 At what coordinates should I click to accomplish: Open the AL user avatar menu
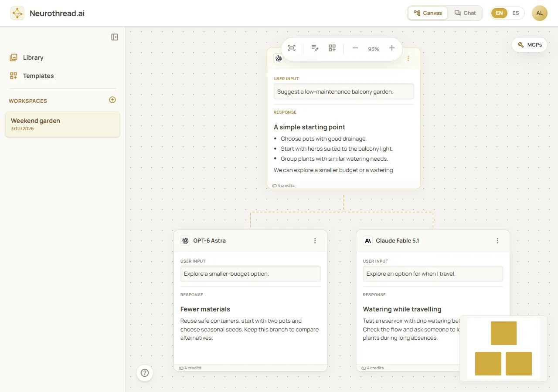(540, 13)
